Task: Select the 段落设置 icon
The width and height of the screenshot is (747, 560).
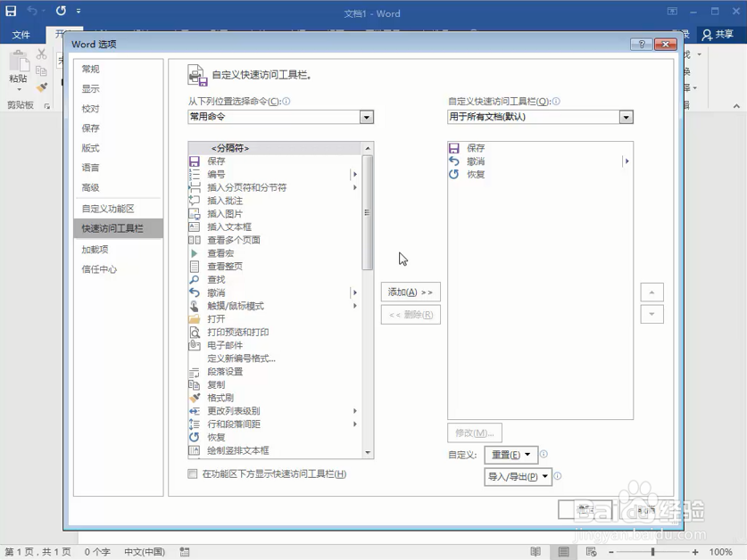Action: pos(195,372)
